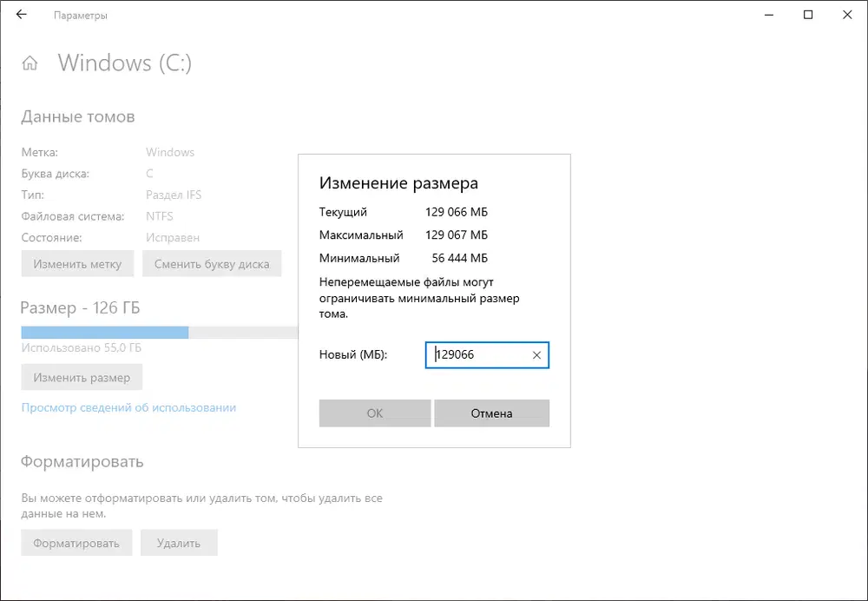The image size is (868, 601).
Task: Click the Форматировать section heading
Action: 82,461
